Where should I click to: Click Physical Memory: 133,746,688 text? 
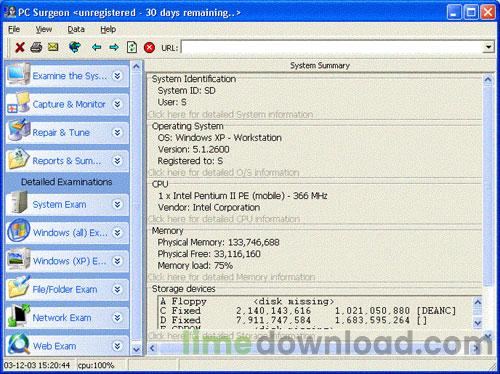coord(218,242)
